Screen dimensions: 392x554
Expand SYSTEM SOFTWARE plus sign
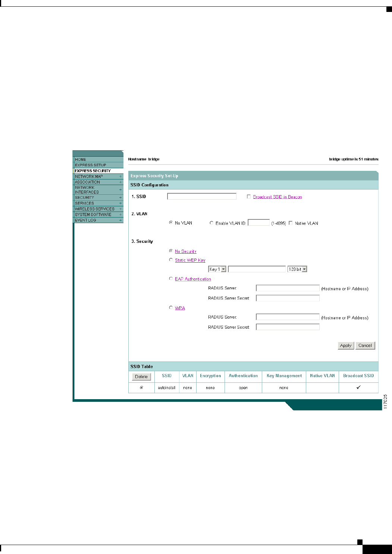click(120, 215)
